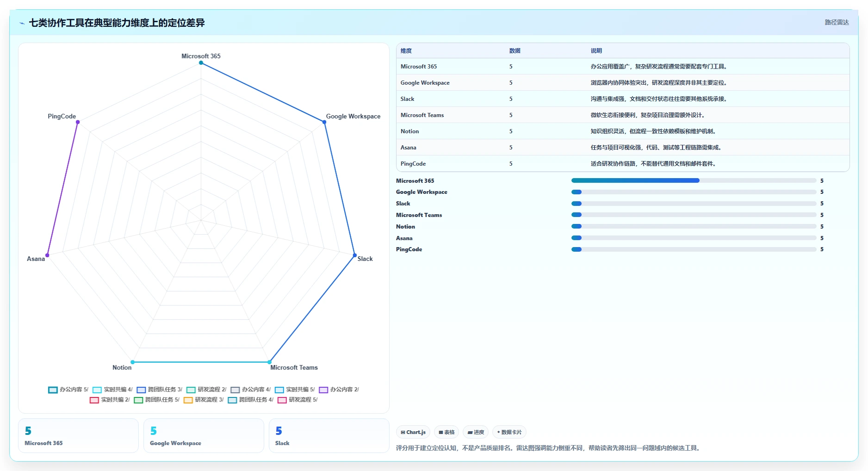The width and height of the screenshot is (868, 471).
Task: Click the icon before the chart title
Action: coord(22,23)
